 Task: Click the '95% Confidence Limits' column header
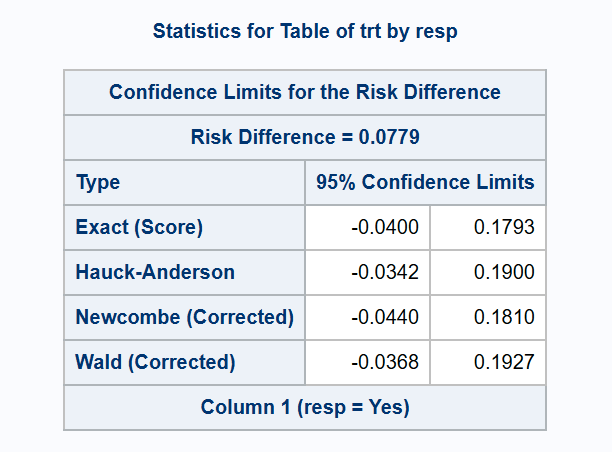coord(425,183)
